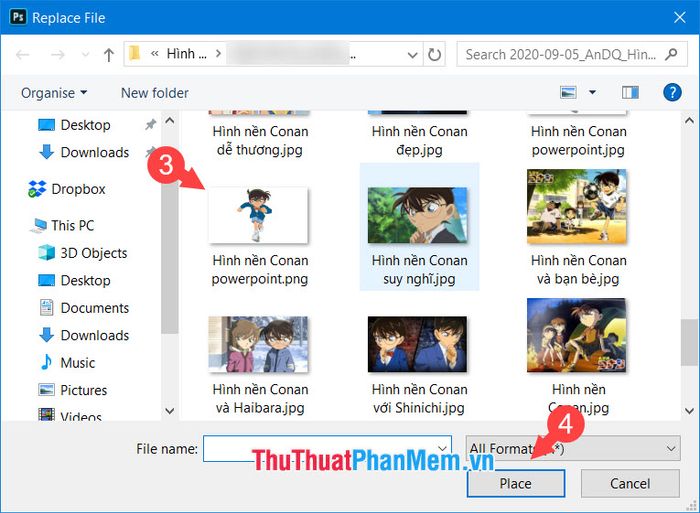Focus the Search 2020-09-05_AnDQ field
700x513 pixels.
point(572,54)
